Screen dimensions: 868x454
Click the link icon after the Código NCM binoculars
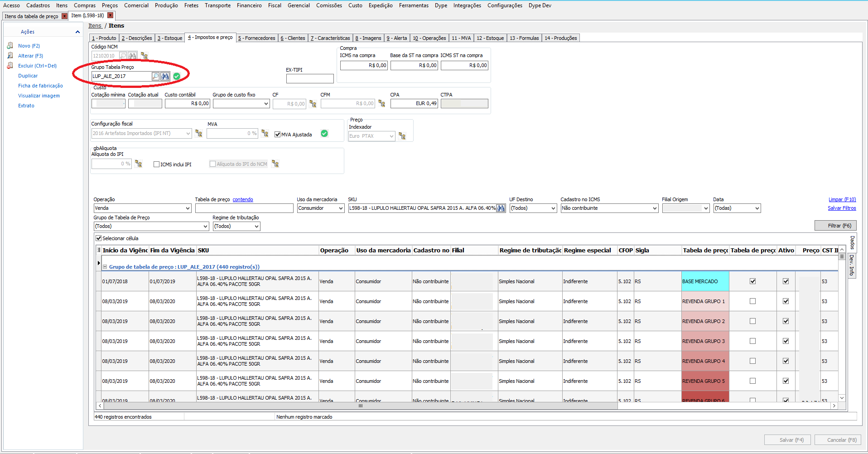[x=144, y=56]
